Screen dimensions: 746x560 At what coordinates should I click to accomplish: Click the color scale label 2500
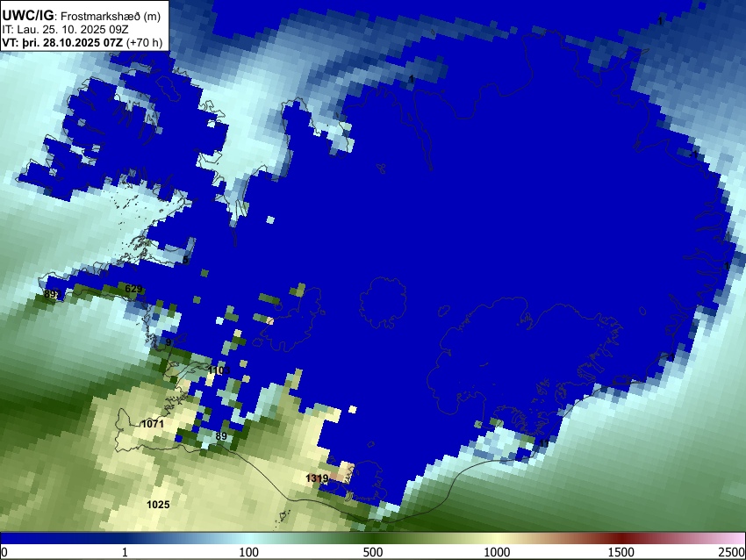[732, 552]
